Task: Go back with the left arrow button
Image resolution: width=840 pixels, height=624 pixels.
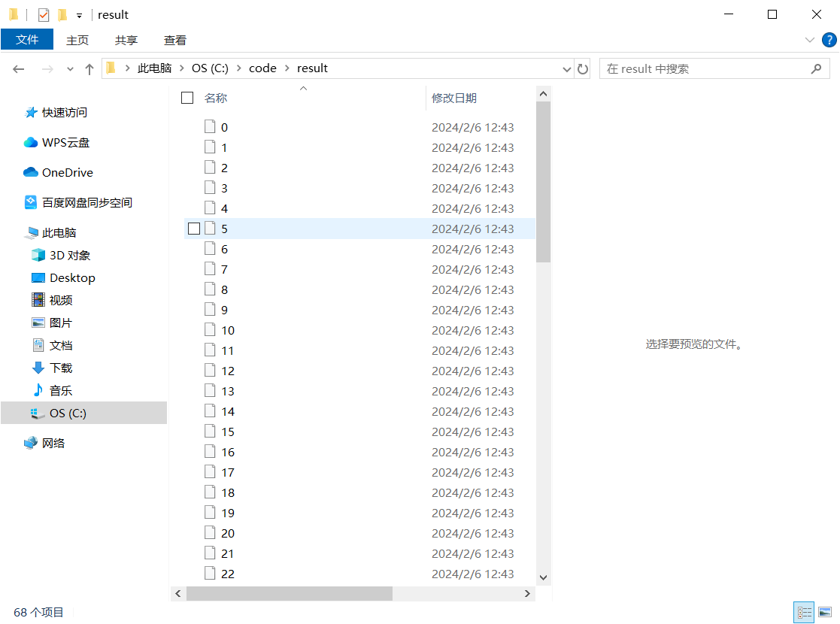Action: point(19,69)
